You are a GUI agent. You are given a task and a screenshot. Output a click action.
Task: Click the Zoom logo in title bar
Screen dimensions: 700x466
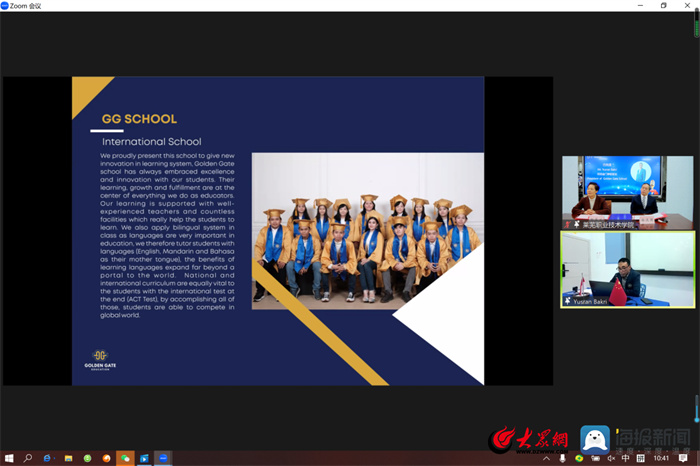[x=5, y=5]
